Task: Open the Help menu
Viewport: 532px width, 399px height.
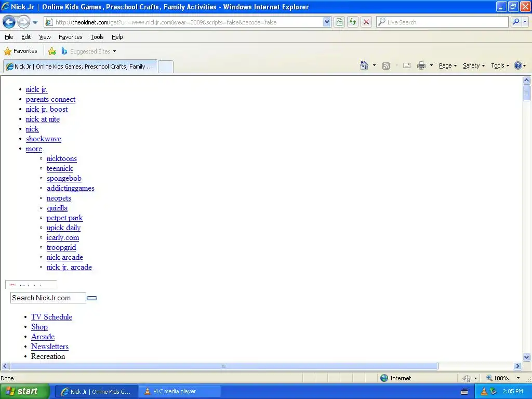Action: click(x=117, y=37)
